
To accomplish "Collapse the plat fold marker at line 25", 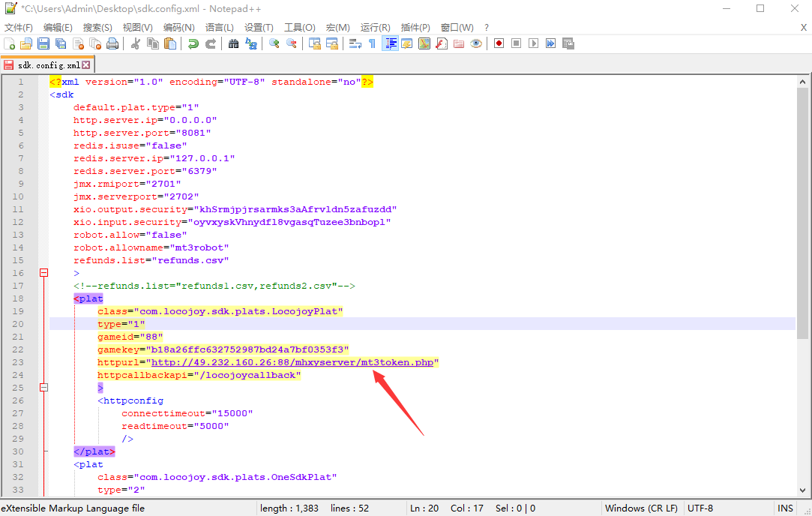I will (x=43, y=388).
